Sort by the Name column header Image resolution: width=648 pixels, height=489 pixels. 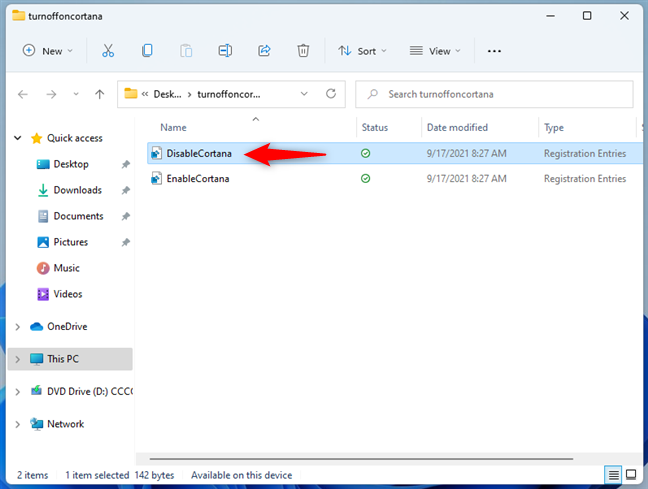[173, 127]
